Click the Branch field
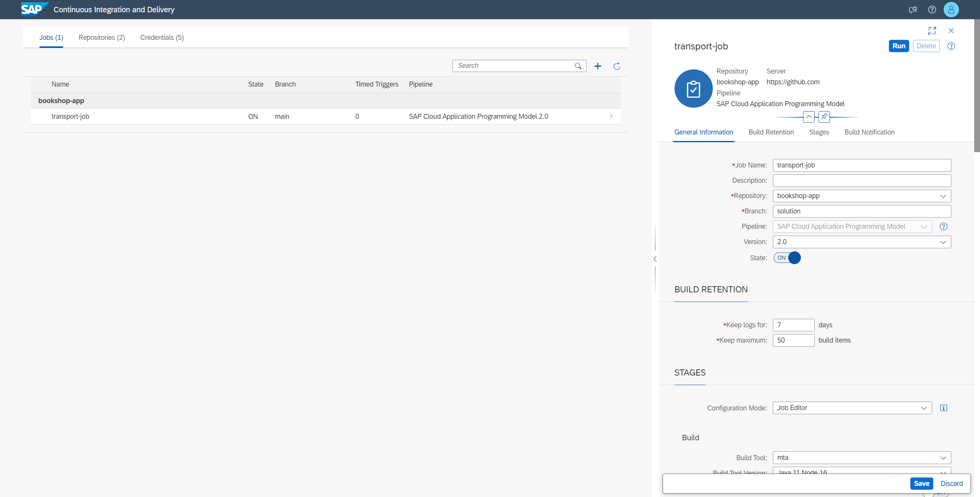The image size is (980, 497). pos(862,211)
